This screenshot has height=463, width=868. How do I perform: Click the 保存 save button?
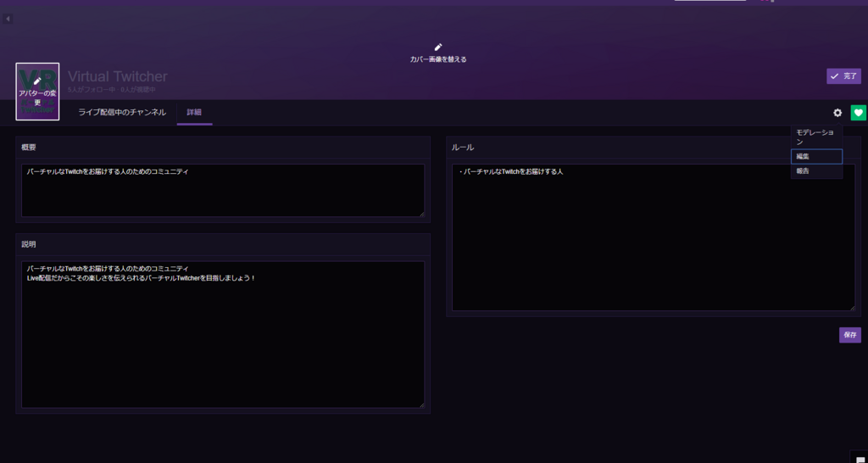pyautogui.click(x=849, y=335)
